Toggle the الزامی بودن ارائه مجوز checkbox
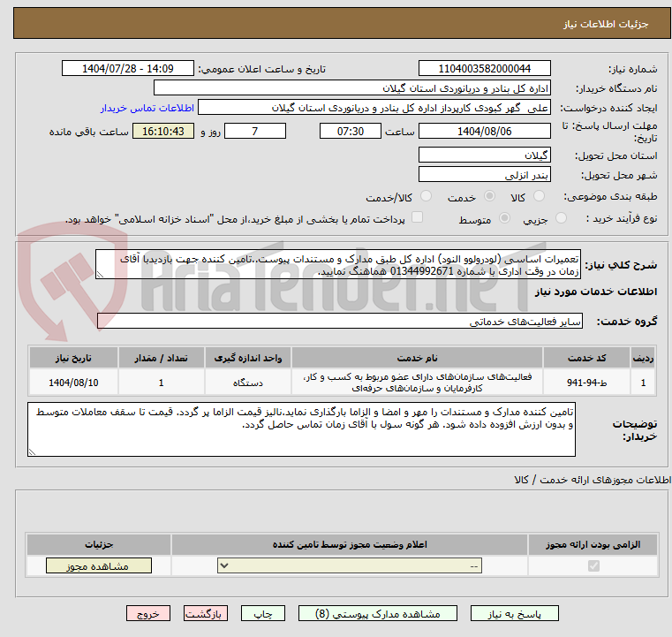The height and width of the screenshot is (637, 672). click(x=593, y=565)
